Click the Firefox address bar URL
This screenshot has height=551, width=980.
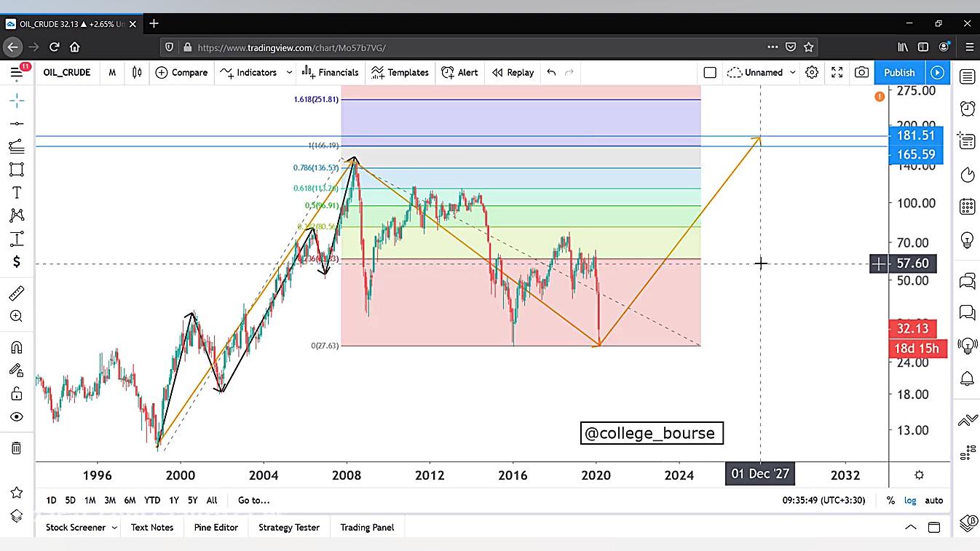tap(291, 47)
